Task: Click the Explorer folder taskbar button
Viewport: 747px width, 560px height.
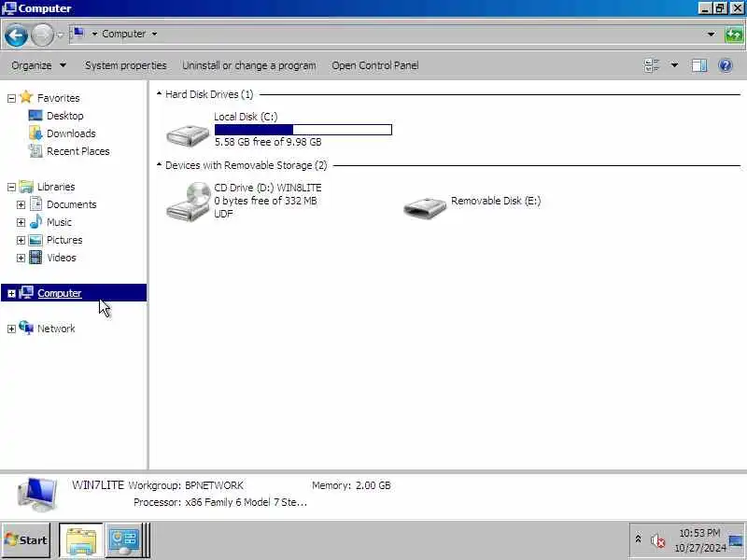Action: click(81, 540)
